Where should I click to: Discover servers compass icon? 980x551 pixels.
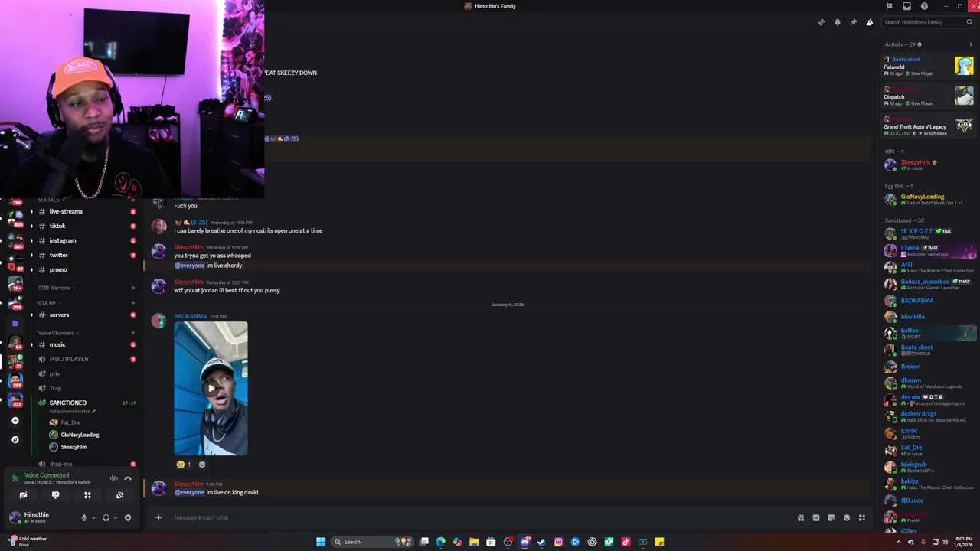click(15, 439)
